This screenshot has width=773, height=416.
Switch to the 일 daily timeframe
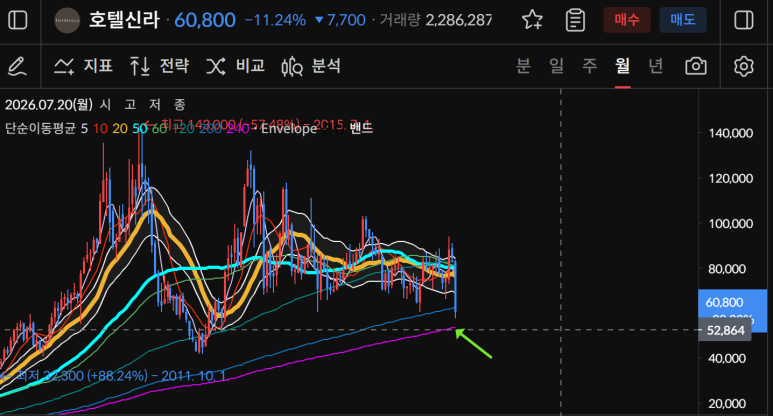[x=557, y=65]
